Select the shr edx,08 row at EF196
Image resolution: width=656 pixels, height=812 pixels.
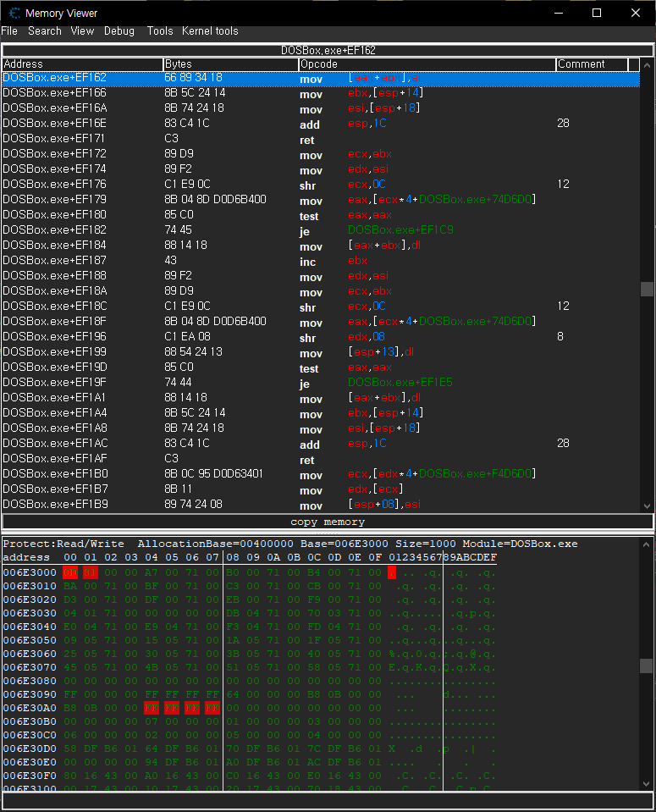321,337
